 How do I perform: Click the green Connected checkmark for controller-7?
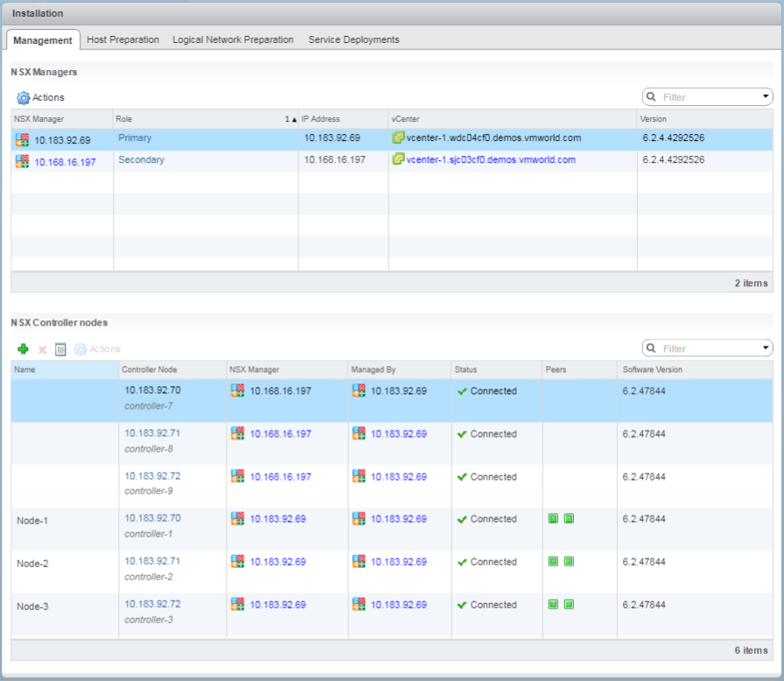(x=462, y=391)
